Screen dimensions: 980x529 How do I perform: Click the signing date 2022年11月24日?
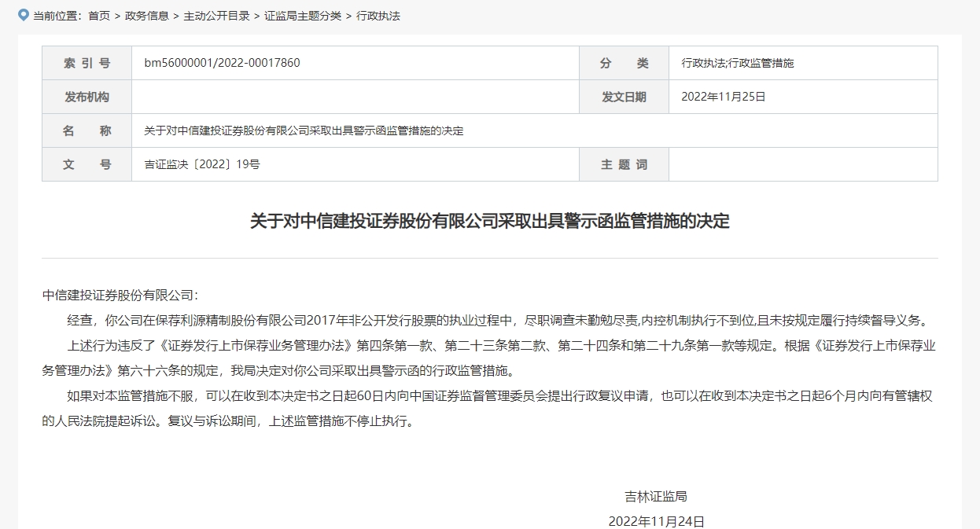pyautogui.click(x=656, y=521)
